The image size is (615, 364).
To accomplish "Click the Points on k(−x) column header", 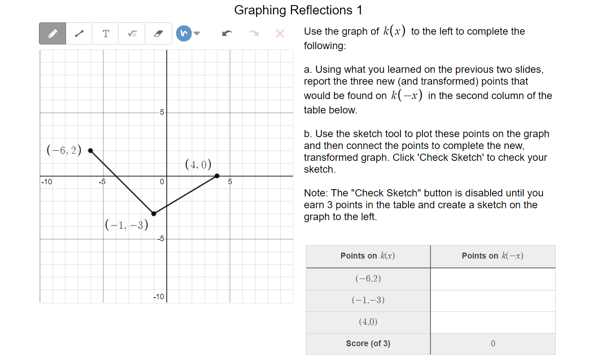I will coord(493,256).
